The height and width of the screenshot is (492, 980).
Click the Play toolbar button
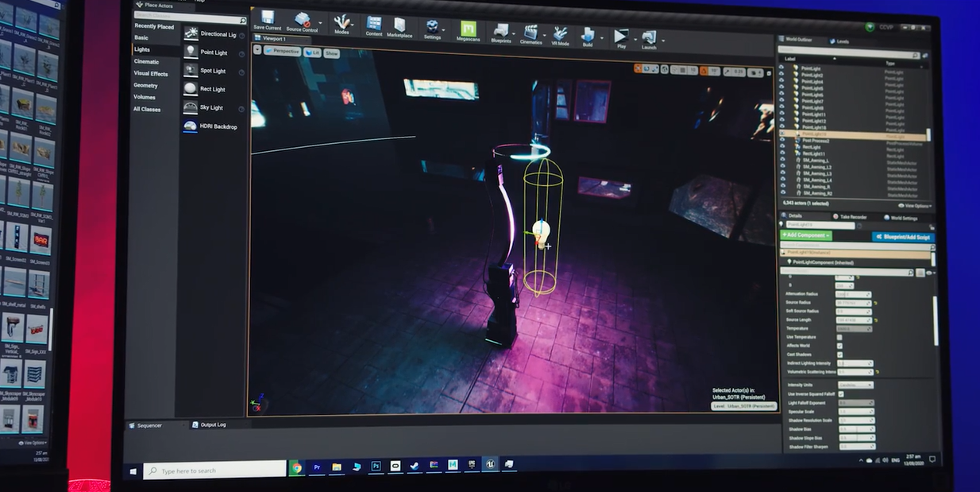point(621,38)
